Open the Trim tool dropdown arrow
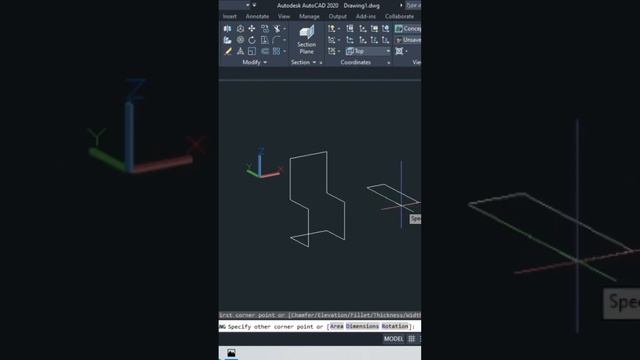640x360 pixels. 284,29
